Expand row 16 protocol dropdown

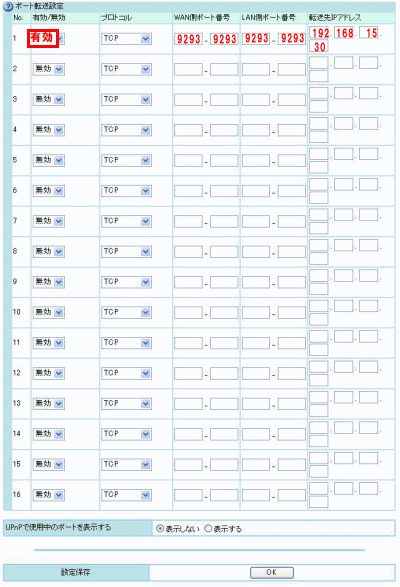[x=126, y=495]
